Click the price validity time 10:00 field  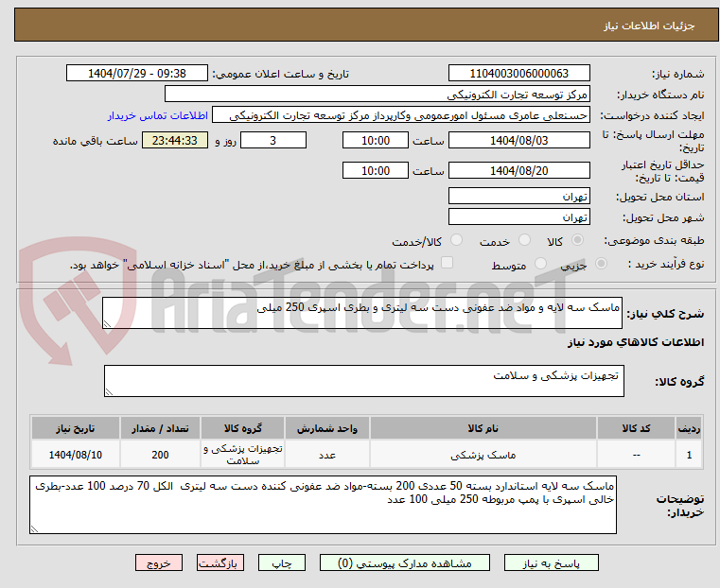pyautogui.click(x=376, y=170)
